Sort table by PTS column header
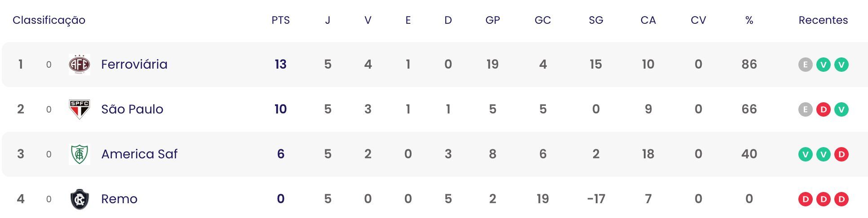Viewport: 868px width, 218px height. [x=281, y=20]
